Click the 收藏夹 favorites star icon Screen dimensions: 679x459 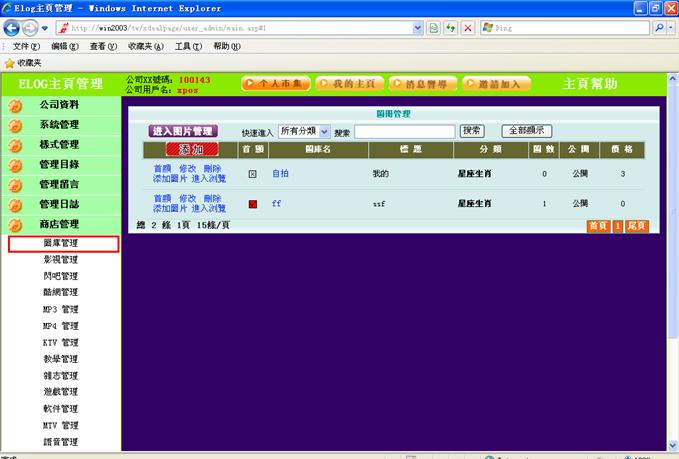coord(10,62)
